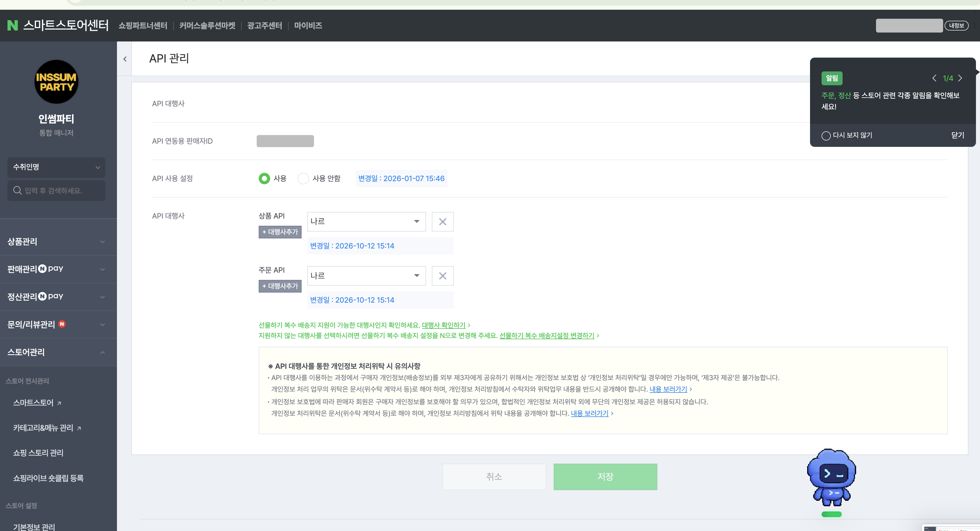
Task: Click the search magnifier icon in sidebar
Action: point(18,190)
